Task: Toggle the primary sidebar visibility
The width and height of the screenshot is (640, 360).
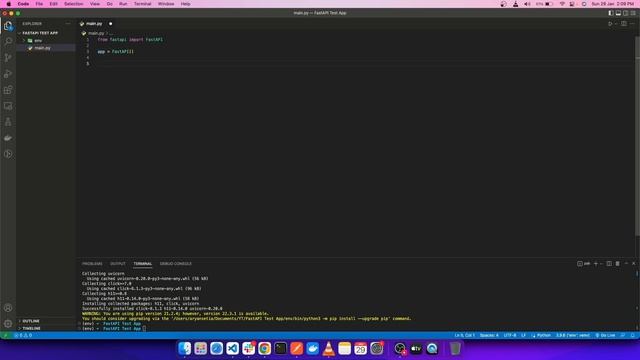Action: (611, 13)
